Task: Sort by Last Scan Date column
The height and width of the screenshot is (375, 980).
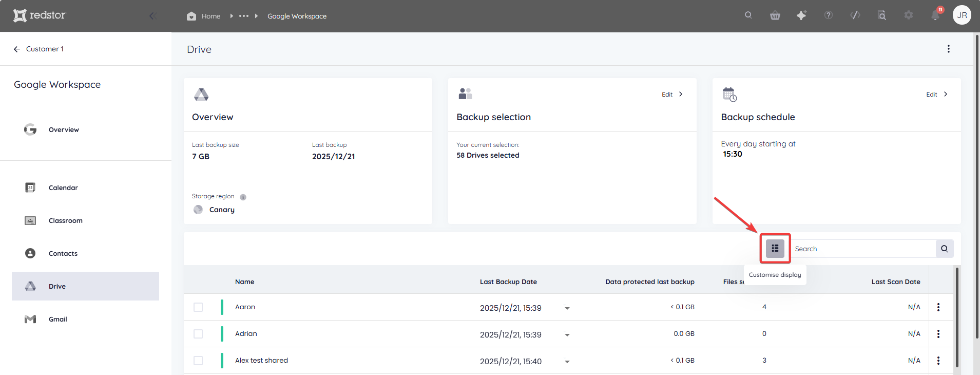Action: tap(896, 282)
